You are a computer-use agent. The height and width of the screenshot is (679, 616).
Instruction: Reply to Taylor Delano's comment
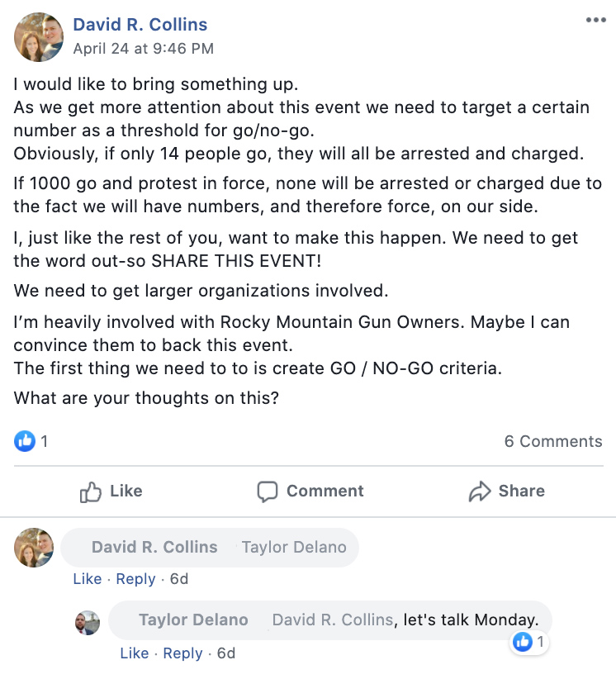click(182, 653)
